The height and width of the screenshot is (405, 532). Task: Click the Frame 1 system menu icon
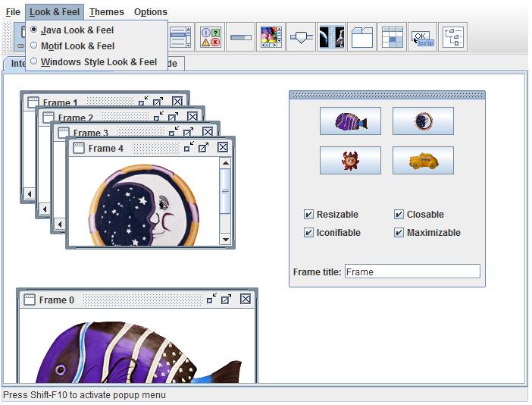point(33,102)
